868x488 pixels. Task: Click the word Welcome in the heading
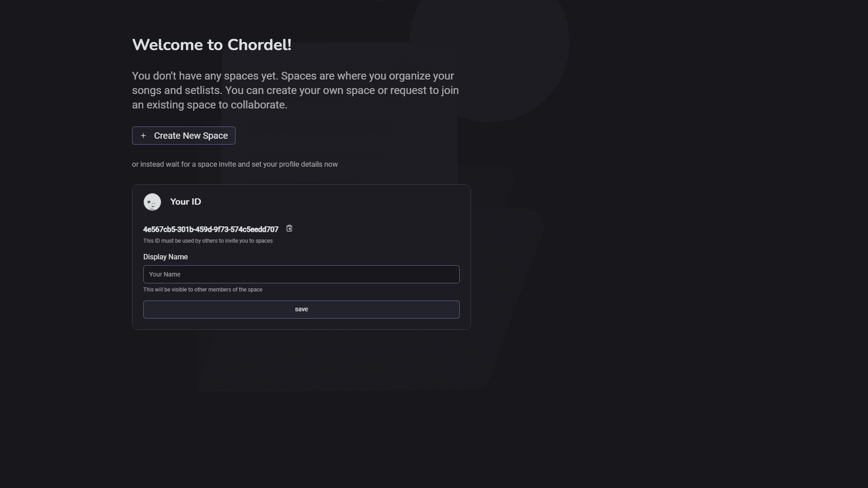tap(167, 45)
